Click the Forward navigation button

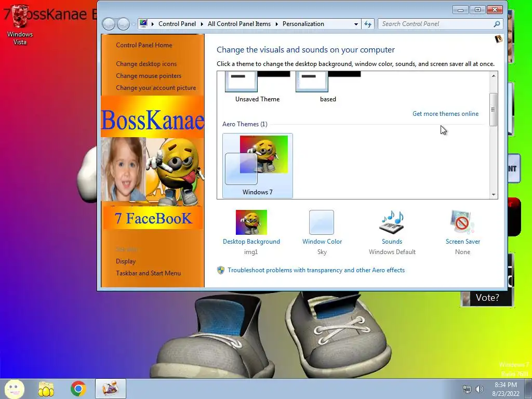pos(123,24)
